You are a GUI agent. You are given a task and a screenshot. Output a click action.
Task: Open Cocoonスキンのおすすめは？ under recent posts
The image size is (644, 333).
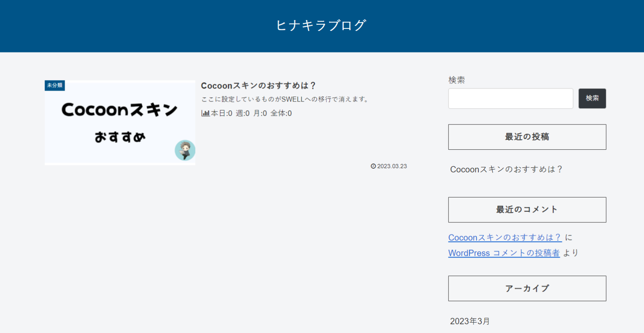point(506,169)
